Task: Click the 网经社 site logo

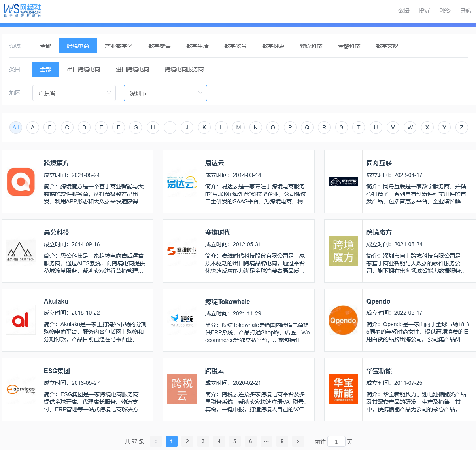Action: pos(22,10)
